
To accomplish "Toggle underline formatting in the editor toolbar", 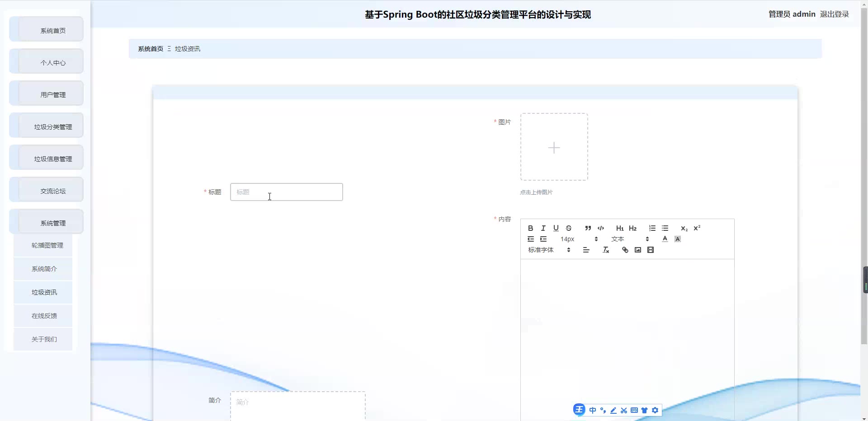I will click(556, 228).
